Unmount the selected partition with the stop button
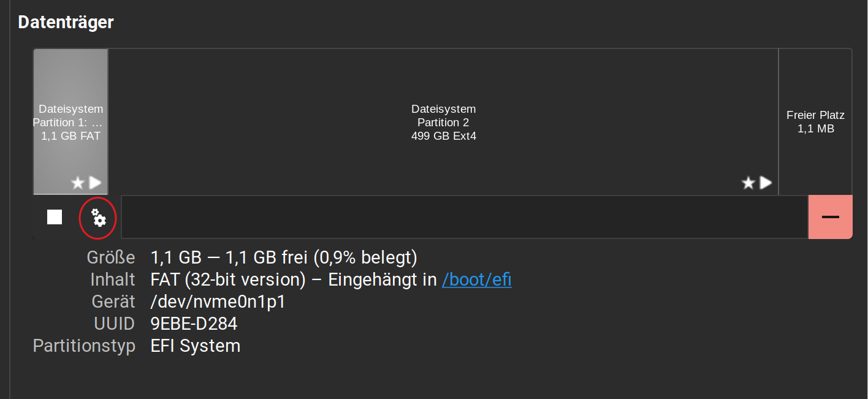Viewport: 868px width, 399px height. [x=55, y=217]
